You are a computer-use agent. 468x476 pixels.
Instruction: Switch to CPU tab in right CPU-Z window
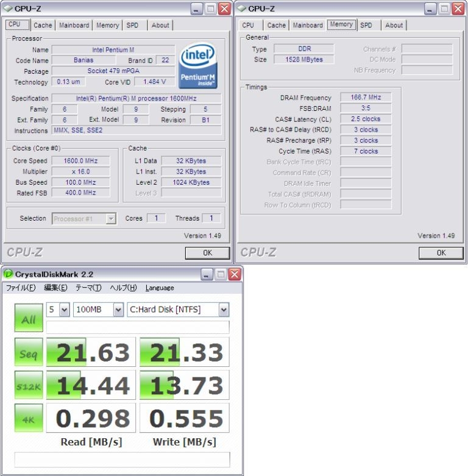(x=248, y=25)
